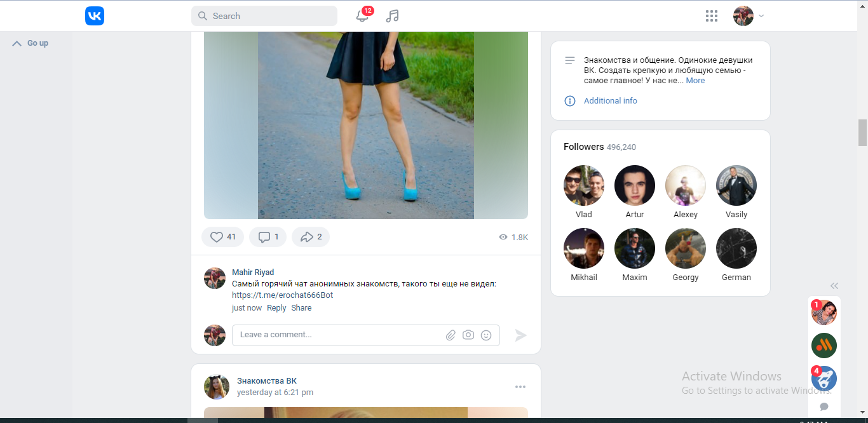Image resolution: width=868 pixels, height=423 pixels.
Task: Open chat with girl avatar showing badge 1
Action: click(824, 312)
